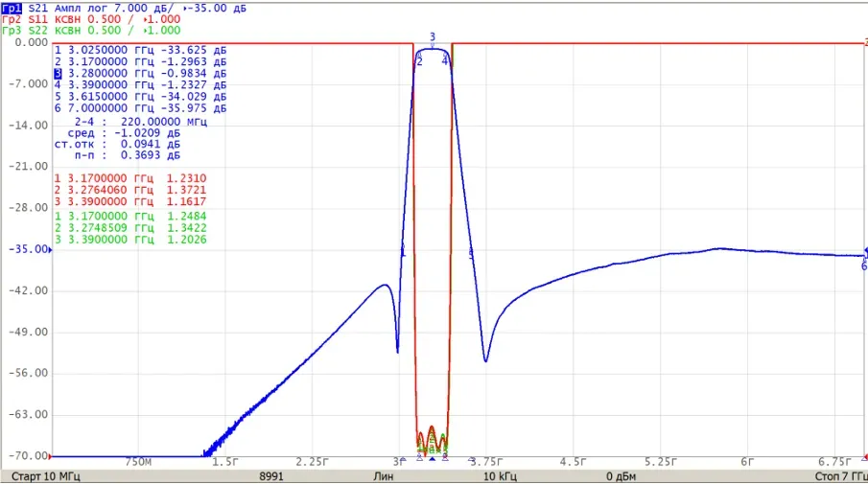Screen dimensions: 868x484
Task: Click the Старт 10 МГц start frequency field
Action: point(46,476)
